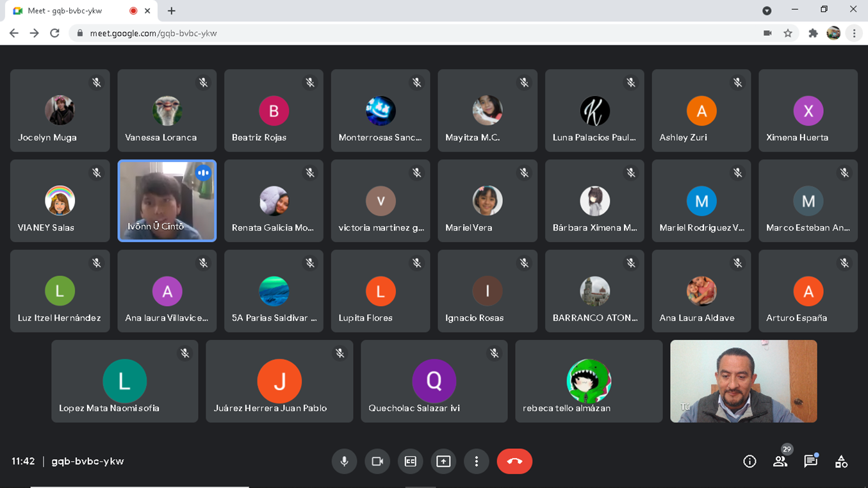Image resolution: width=868 pixels, height=488 pixels.
Task: Open the Chrome extensions puzzle icon
Action: click(x=813, y=33)
